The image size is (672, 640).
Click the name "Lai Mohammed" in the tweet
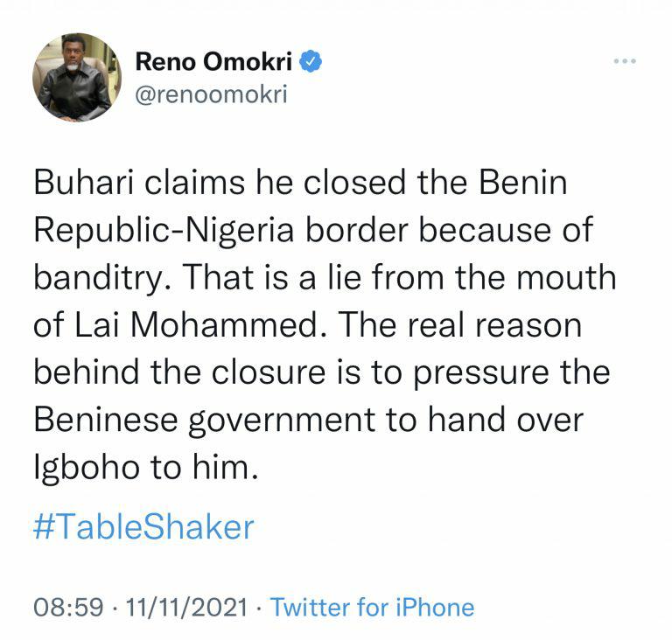199,324
